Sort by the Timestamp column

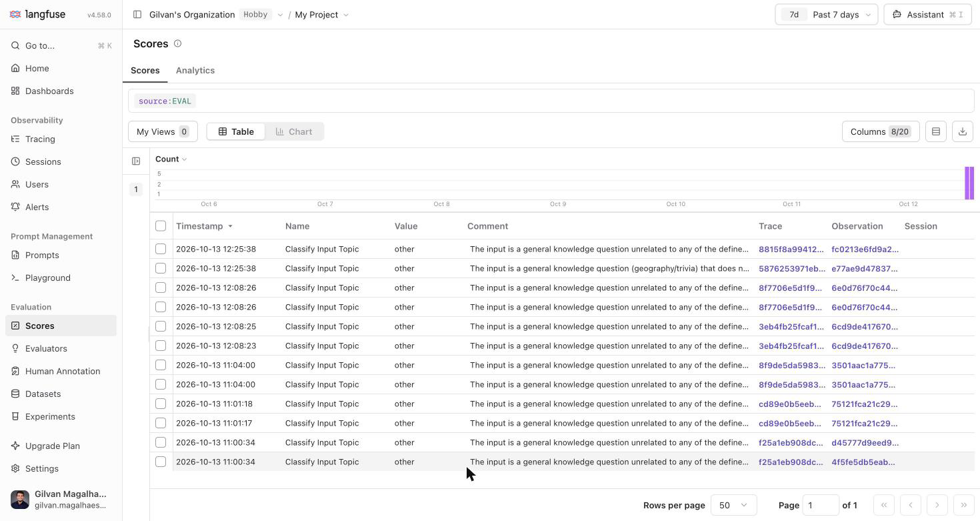pos(204,226)
